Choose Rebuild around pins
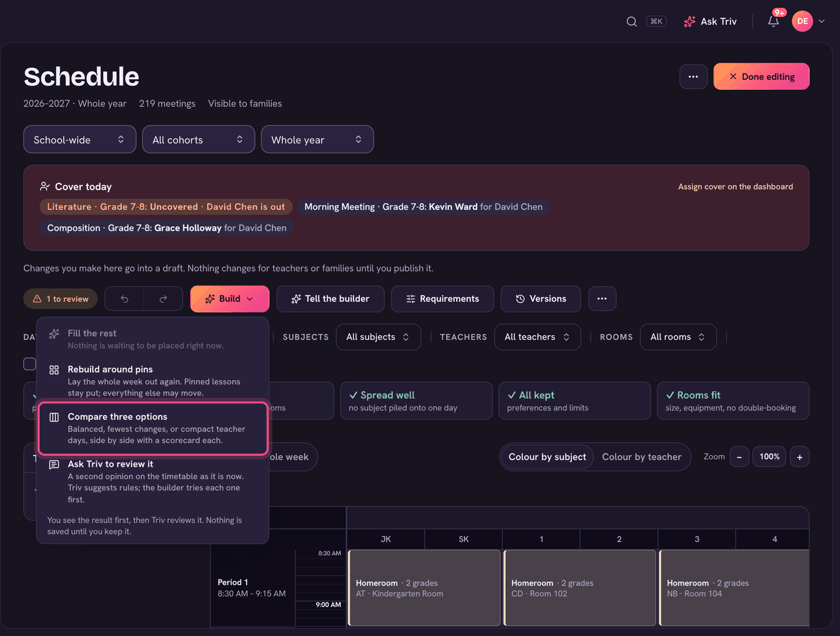Screen dimensions: 840x636 153,381
